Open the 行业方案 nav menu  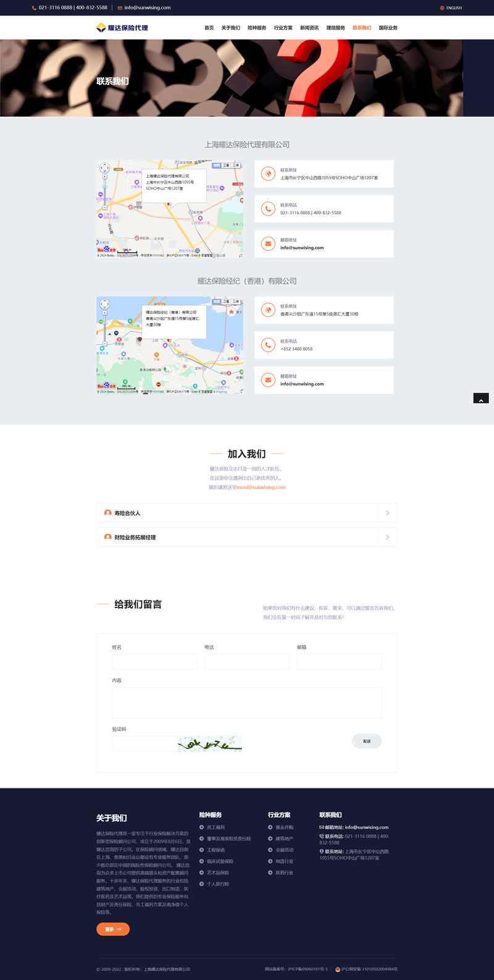point(283,28)
